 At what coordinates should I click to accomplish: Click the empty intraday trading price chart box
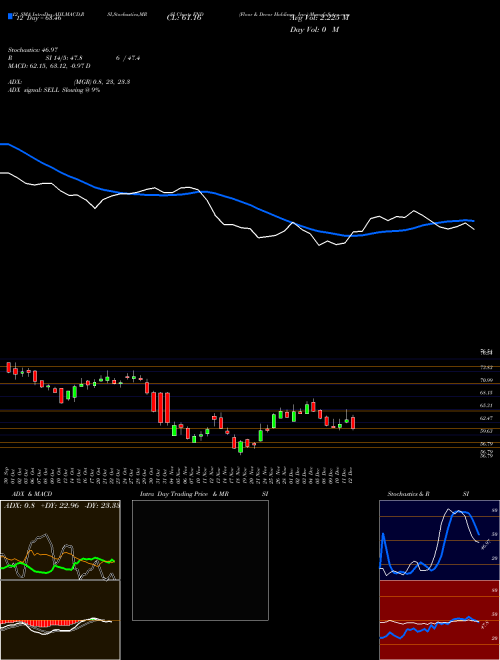(200, 560)
